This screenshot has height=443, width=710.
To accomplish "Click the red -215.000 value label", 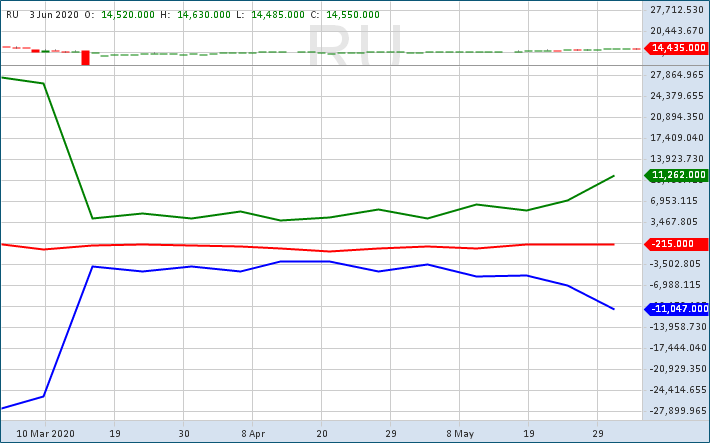I will coord(676,244).
